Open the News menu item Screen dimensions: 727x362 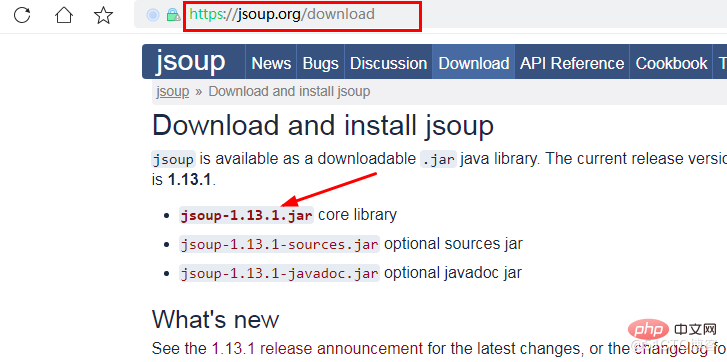pos(271,63)
